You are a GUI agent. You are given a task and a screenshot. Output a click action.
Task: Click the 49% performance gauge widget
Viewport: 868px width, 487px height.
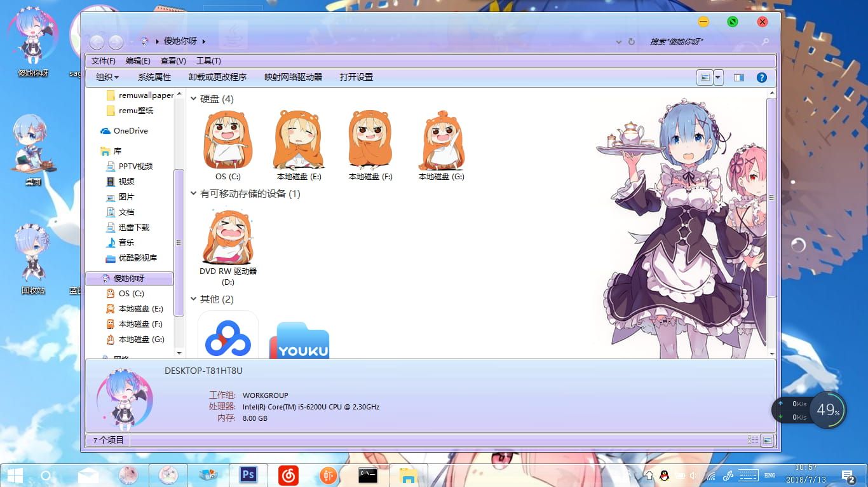(x=828, y=410)
